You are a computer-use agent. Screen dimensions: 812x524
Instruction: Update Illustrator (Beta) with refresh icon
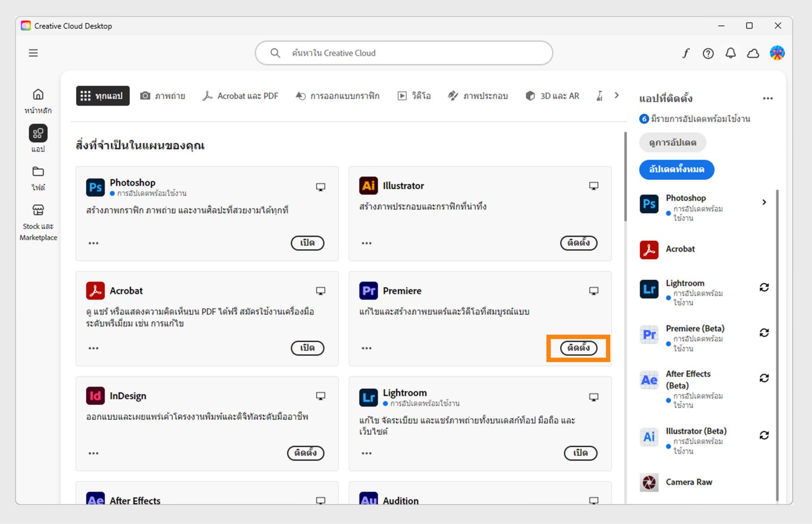click(764, 435)
